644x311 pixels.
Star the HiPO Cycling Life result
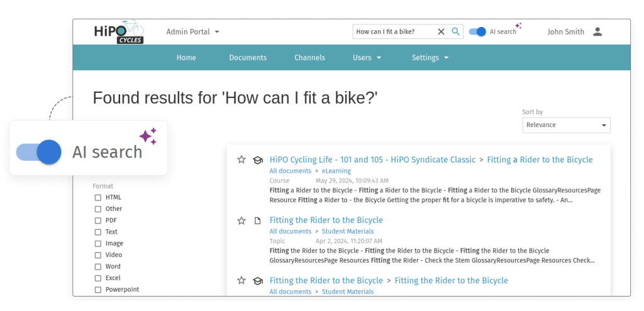pos(241,160)
